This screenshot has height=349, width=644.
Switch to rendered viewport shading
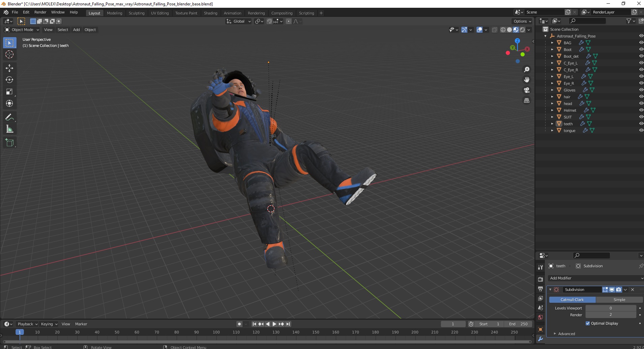pyautogui.click(x=522, y=30)
